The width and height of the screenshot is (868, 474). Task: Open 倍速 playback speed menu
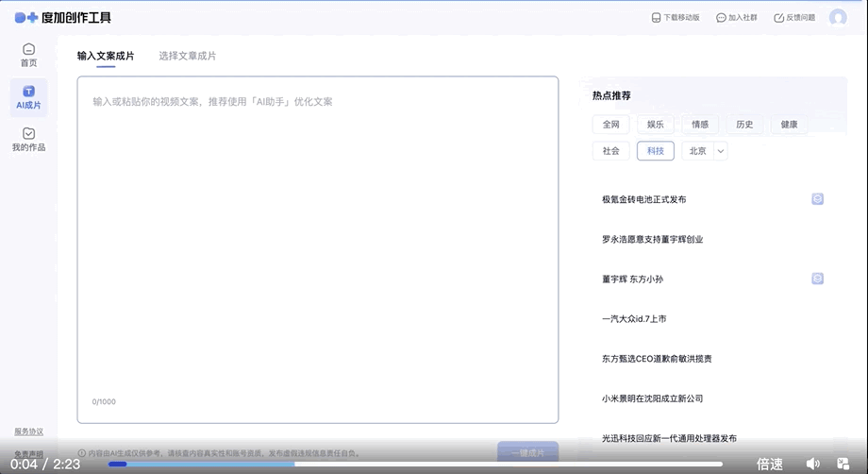[770, 464]
